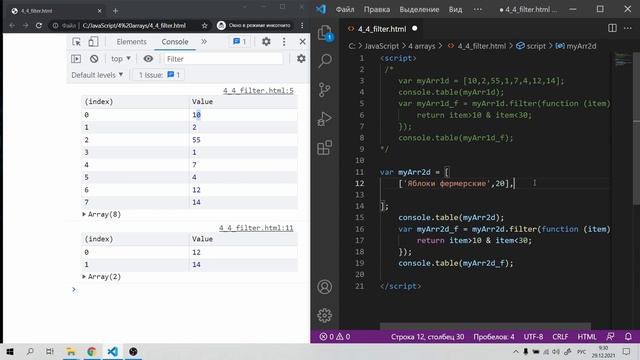Screen dimensions: 640x360
Task: Open the Вид menu
Action: tap(456, 9)
